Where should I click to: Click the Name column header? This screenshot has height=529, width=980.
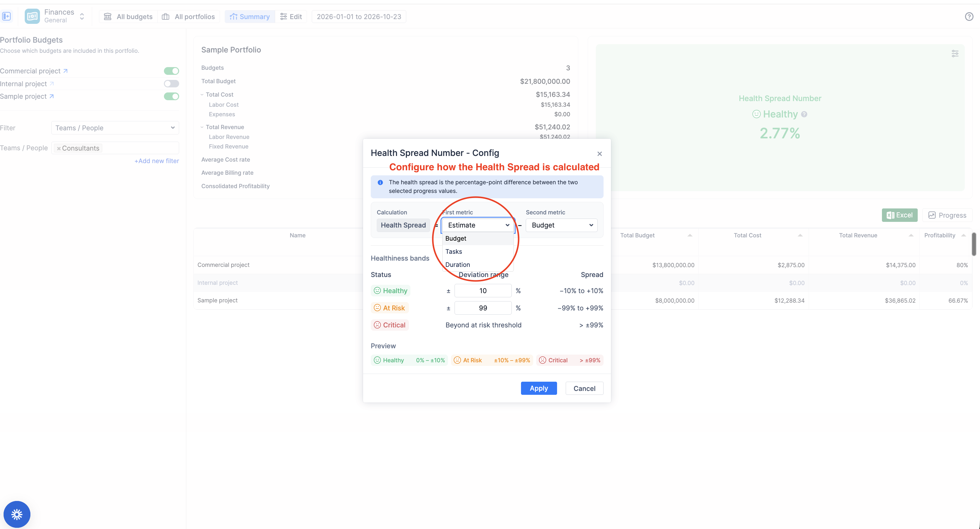coord(297,235)
